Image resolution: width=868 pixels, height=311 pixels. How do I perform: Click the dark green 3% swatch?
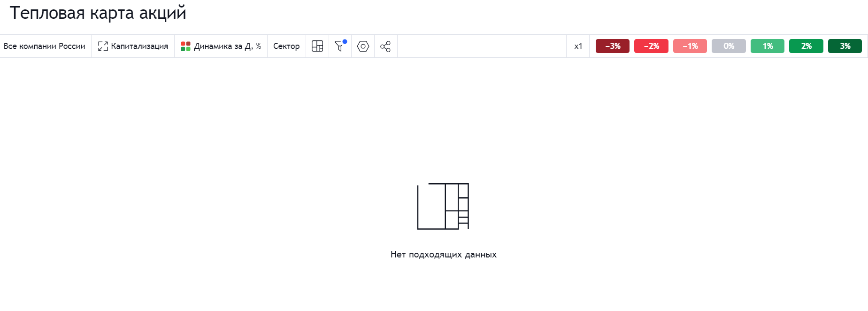click(x=845, y=46)
